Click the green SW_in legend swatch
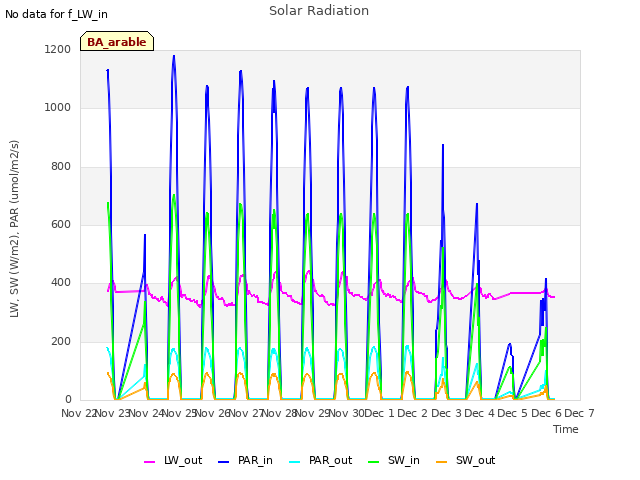 [x=373, y=462]
